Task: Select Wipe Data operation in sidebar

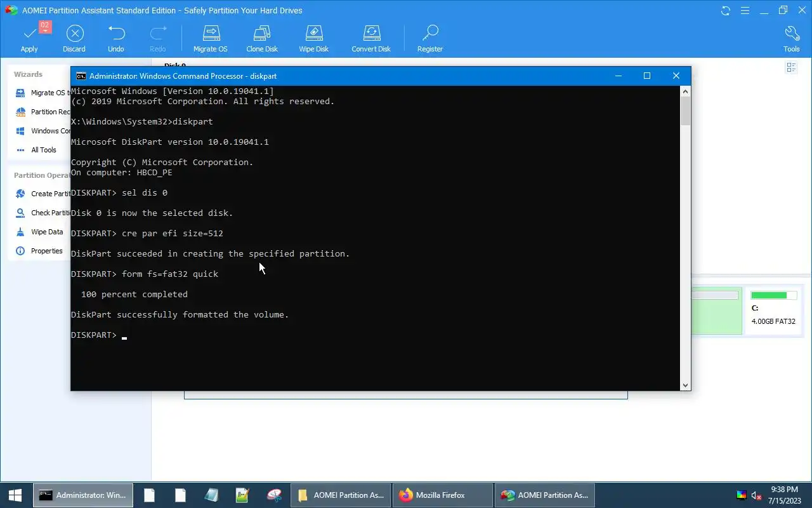Action: tap(39, 232)
